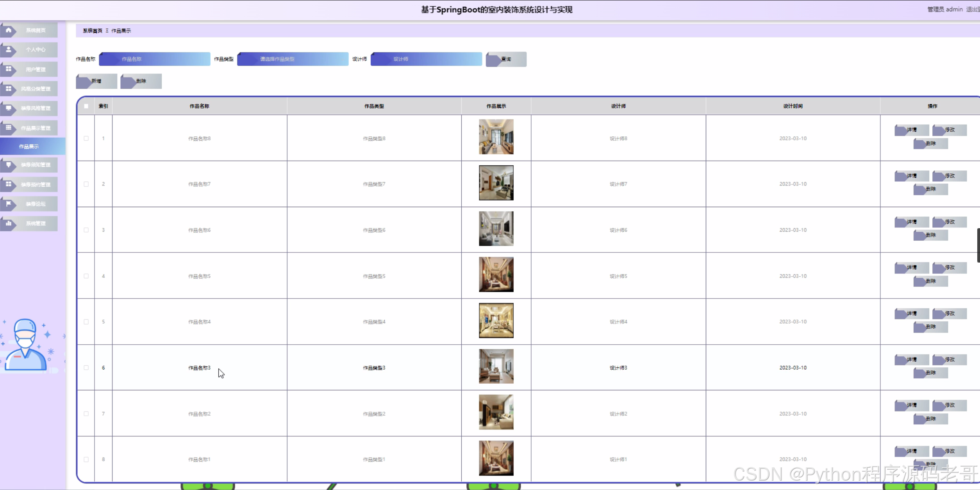Open 详情 for 作品名称7 row
The image size is (980, 490).
point(911,176)
